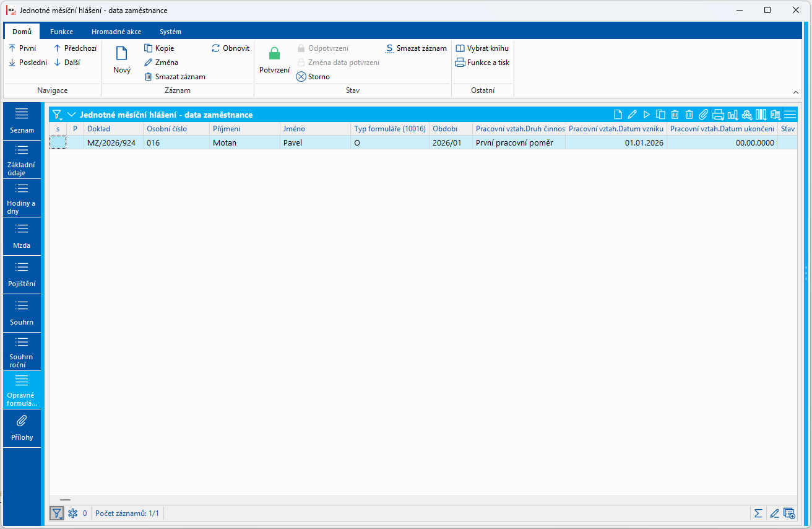Click the snowflake icon in the status bar
The image size is (812, 529).
[72, 513]
